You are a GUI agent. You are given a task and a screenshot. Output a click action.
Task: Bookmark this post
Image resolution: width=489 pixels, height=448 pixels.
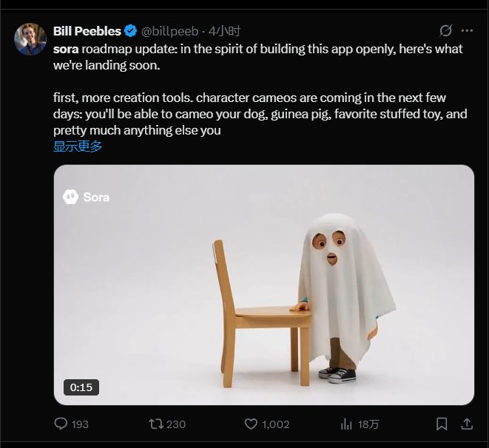[442, 424]
